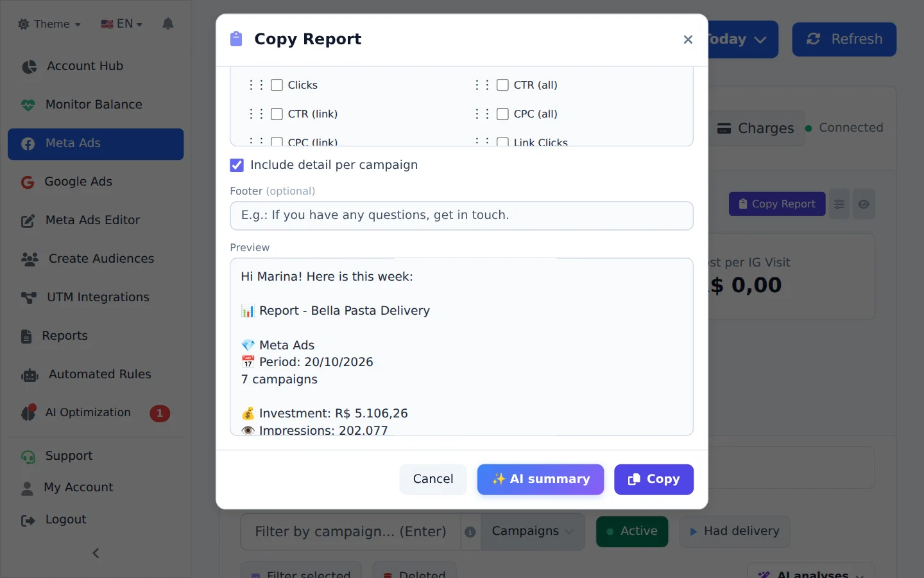
Task: Open the Theme dropdown
Action: click(x=49, y=24)
